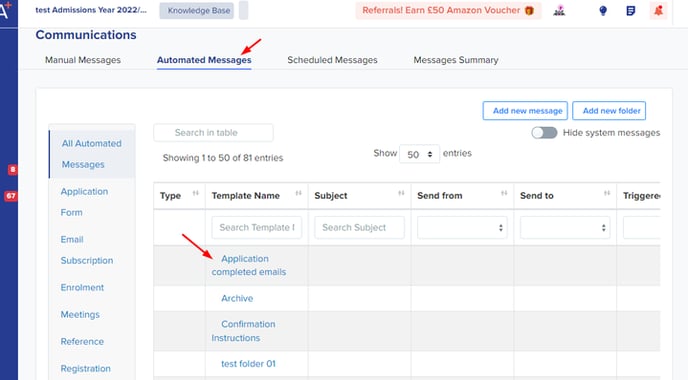Open test folder 01
This screenshot has width=688, height=380.
(x=248, y=364)
